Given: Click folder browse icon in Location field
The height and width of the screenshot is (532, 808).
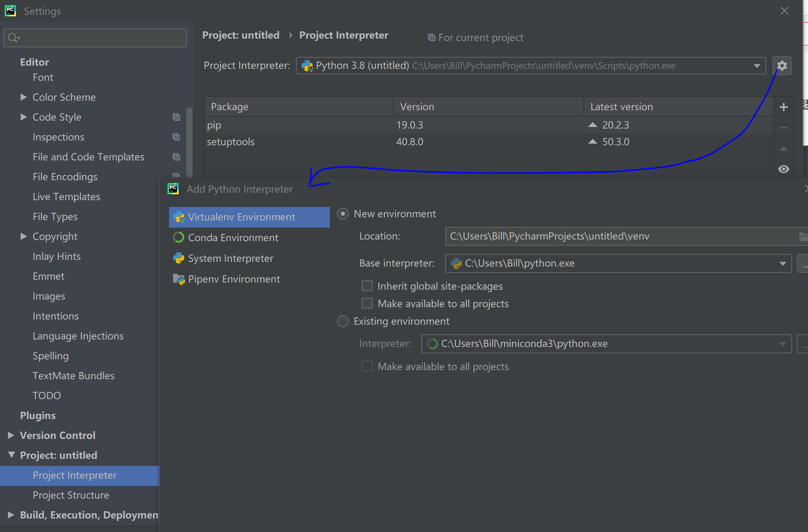Looking at the screenshot, I should [803, 236].
